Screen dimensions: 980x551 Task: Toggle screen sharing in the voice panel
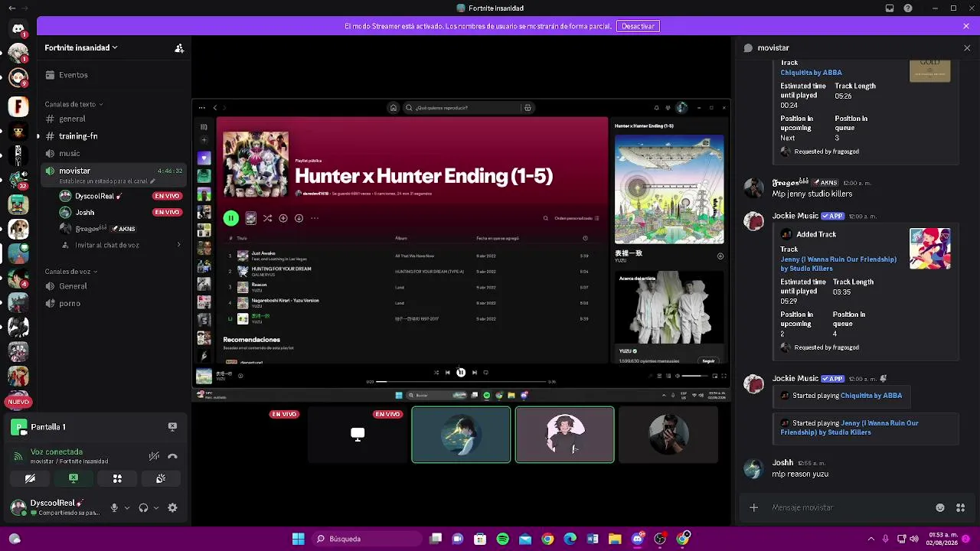(x=73, y=478)
